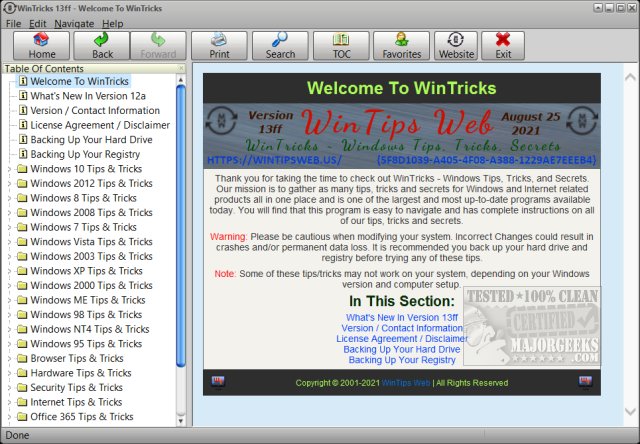Click the red Exit toolbar button
This screenshot has width=640, height=444.
click(503, 46)
